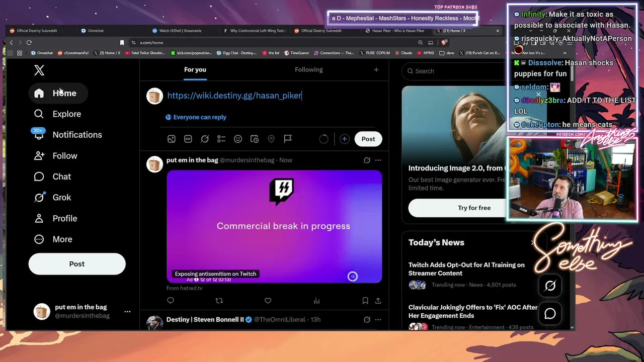This screenshot has height=362, width=644.
Task: Add a poll to the post
Action: [221, 139]
